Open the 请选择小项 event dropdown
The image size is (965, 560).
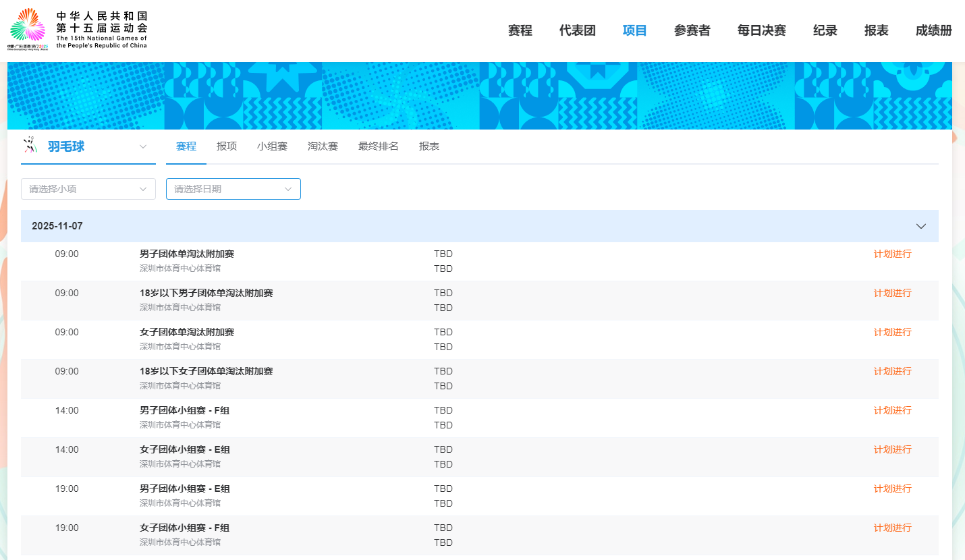(88, 189)
